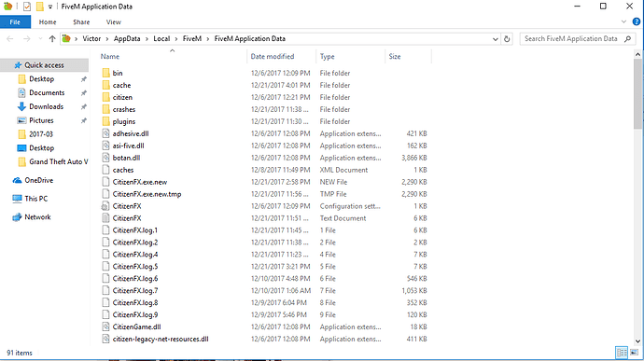Screen dimensions: 644x361
Task: Select the CitizenFX.log.1 file
Action: pos(135,230)
